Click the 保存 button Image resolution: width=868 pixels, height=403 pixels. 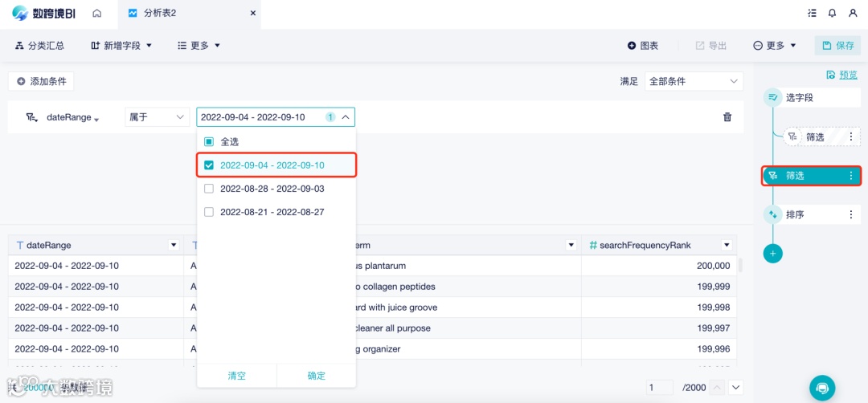pos(837,46)
